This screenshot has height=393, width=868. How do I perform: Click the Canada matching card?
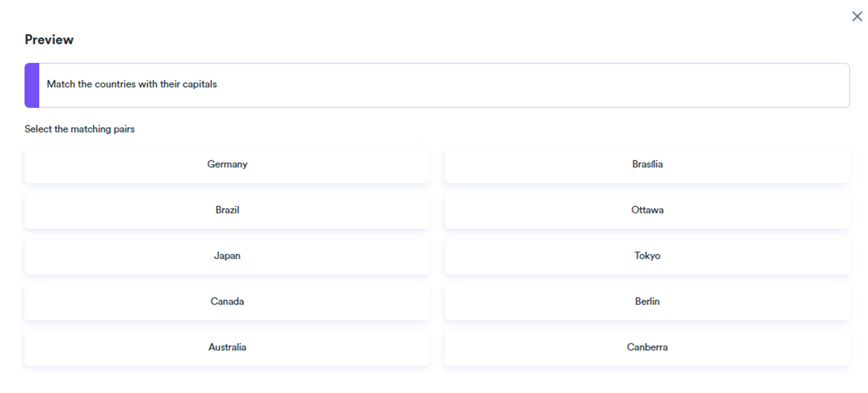click(x=227, y=301)
